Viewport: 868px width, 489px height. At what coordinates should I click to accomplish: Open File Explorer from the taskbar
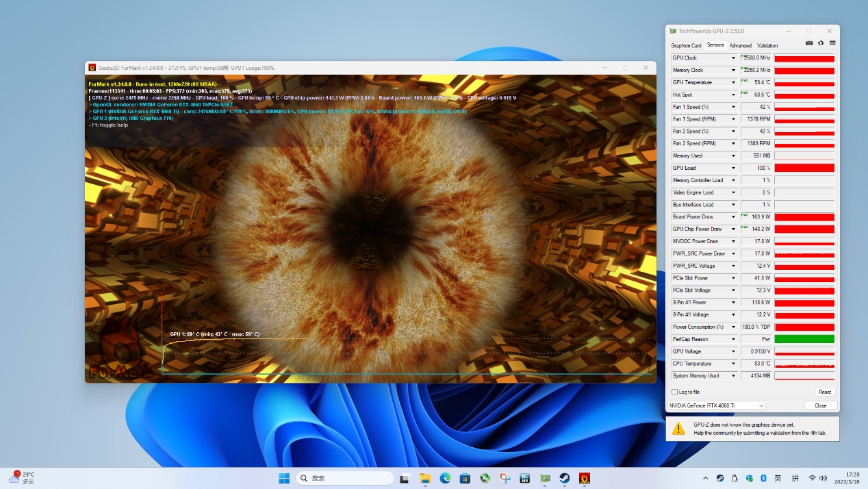coord(424,478)
